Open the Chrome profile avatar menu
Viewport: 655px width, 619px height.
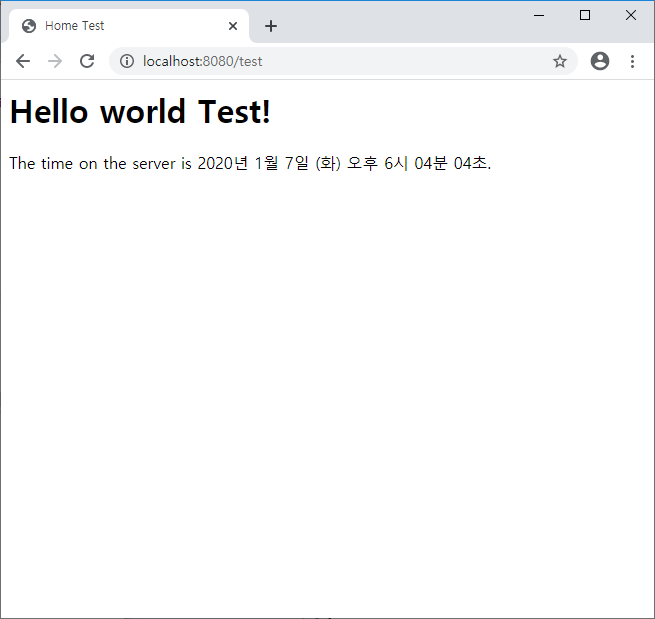tap(599, 61)
